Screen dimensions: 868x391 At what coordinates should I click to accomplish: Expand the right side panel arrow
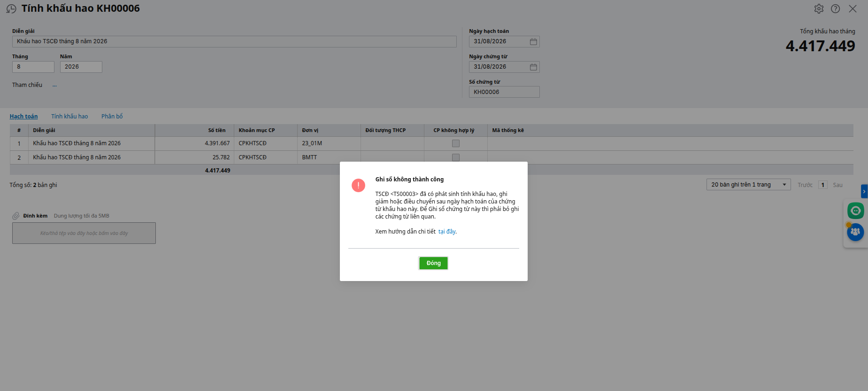(864, 191)
